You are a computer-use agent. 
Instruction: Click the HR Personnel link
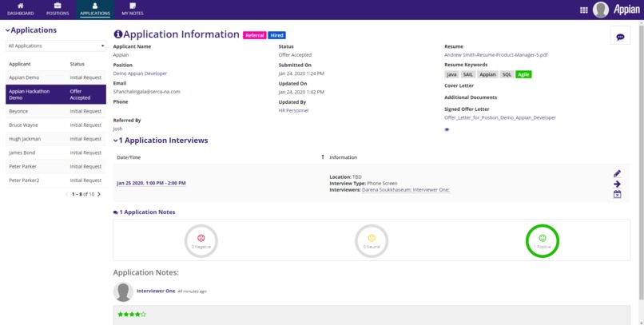tap(293, 110)
